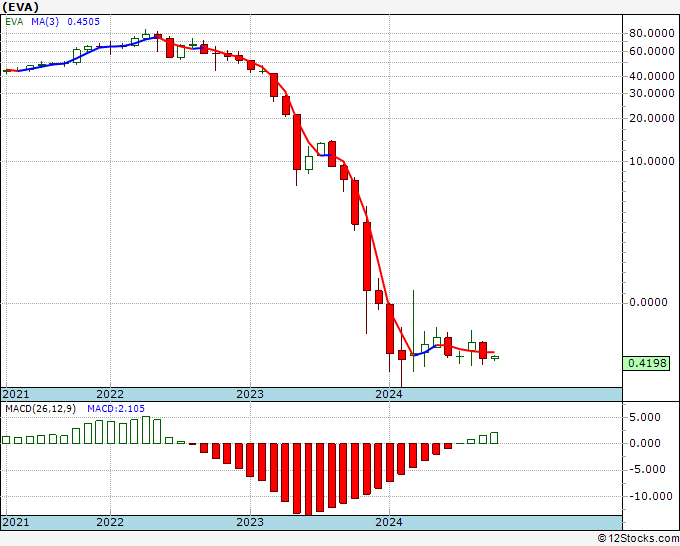
Task: Click the 2022 label on MACD timeline
Action: 110,522
